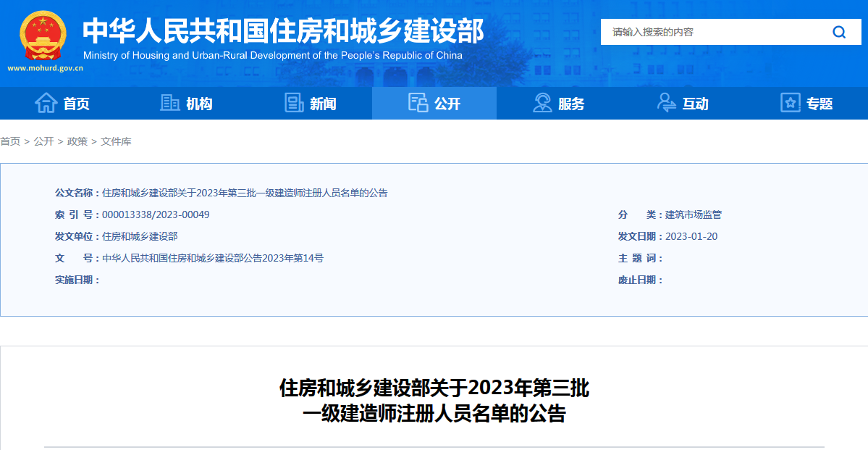Click the 中华人民共和国住房和城乡建设部 header title
868x450 pixels.
click(284, 31)
